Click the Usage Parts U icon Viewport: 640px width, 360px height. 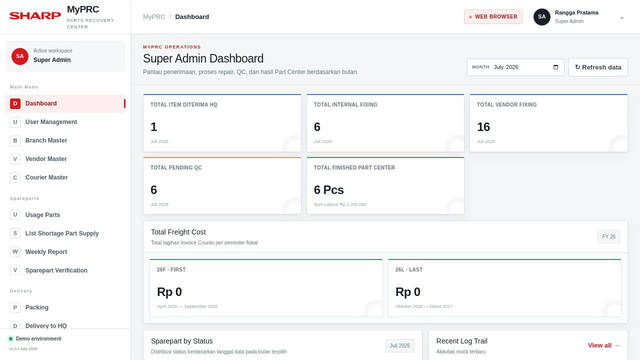(15, 215)
